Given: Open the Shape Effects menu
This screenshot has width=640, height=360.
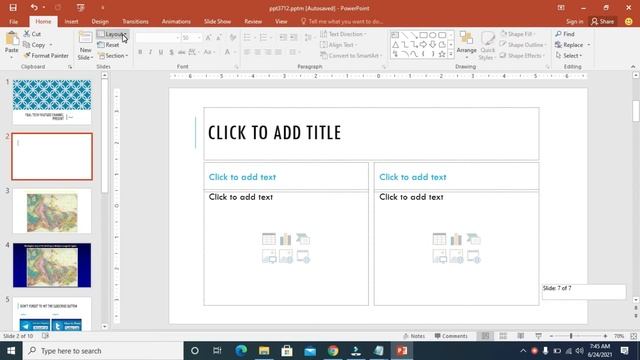Looking at the screenshot, I should [522, 56].
